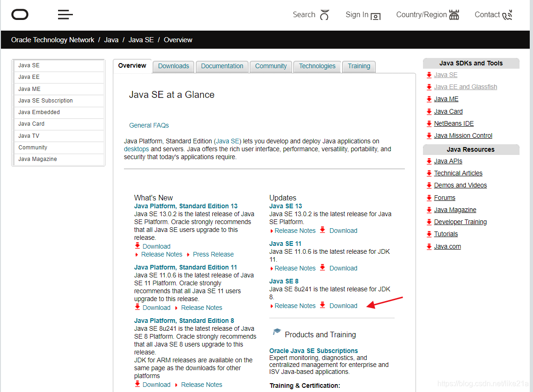Select Java Card in left sidebar
The image size is (533, 392).
pyautogui.click(x=58, y=124)
